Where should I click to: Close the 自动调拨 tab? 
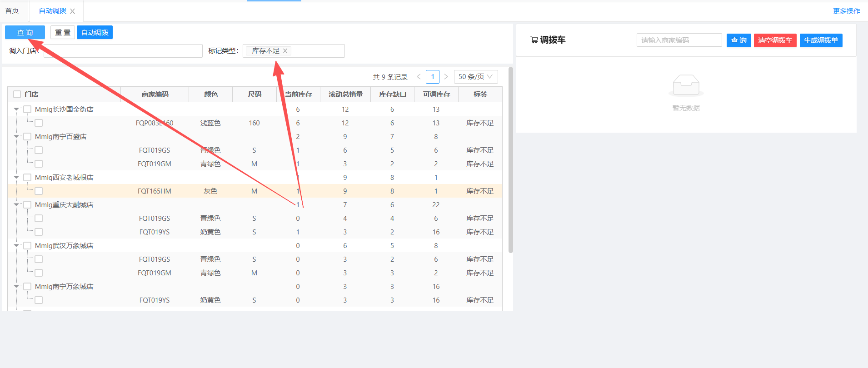click(x=72, y=11)
